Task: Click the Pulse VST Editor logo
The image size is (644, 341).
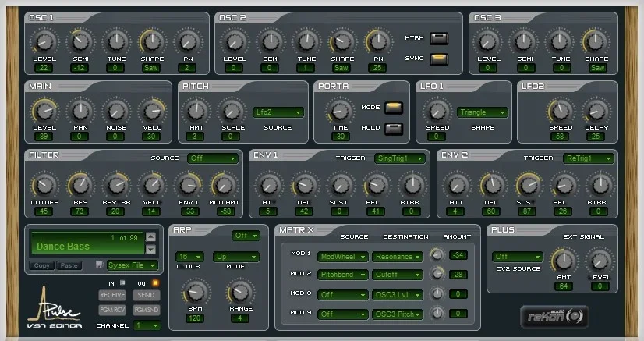Action: (55, 307)
